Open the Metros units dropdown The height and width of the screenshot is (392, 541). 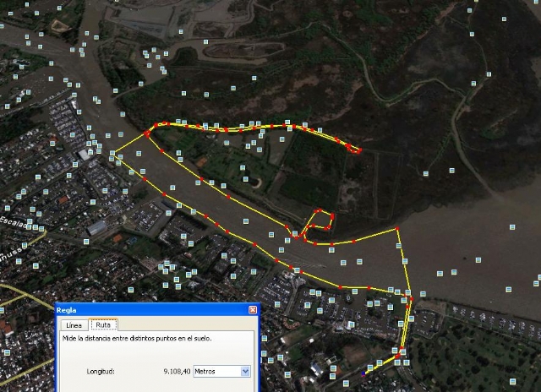coord(221,372)
